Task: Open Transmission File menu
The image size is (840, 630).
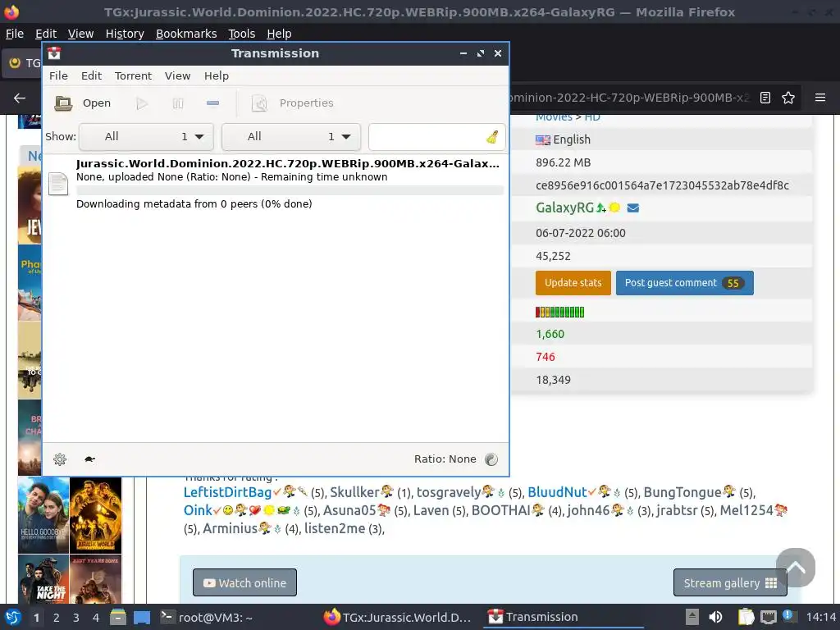Action: click(x=58, y=75)
